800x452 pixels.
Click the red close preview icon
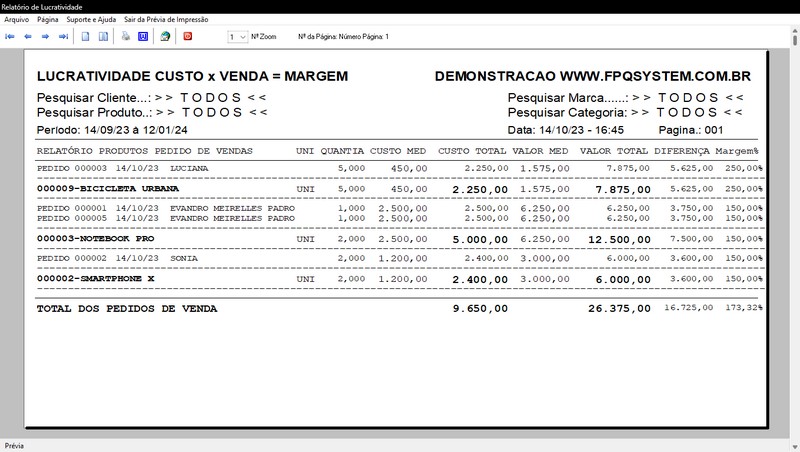187,36
